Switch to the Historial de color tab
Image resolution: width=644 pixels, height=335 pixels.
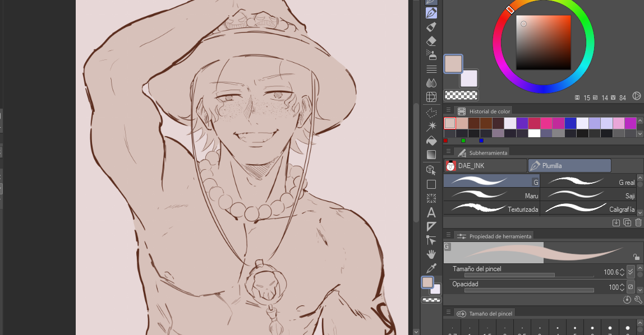pos(484,111)
